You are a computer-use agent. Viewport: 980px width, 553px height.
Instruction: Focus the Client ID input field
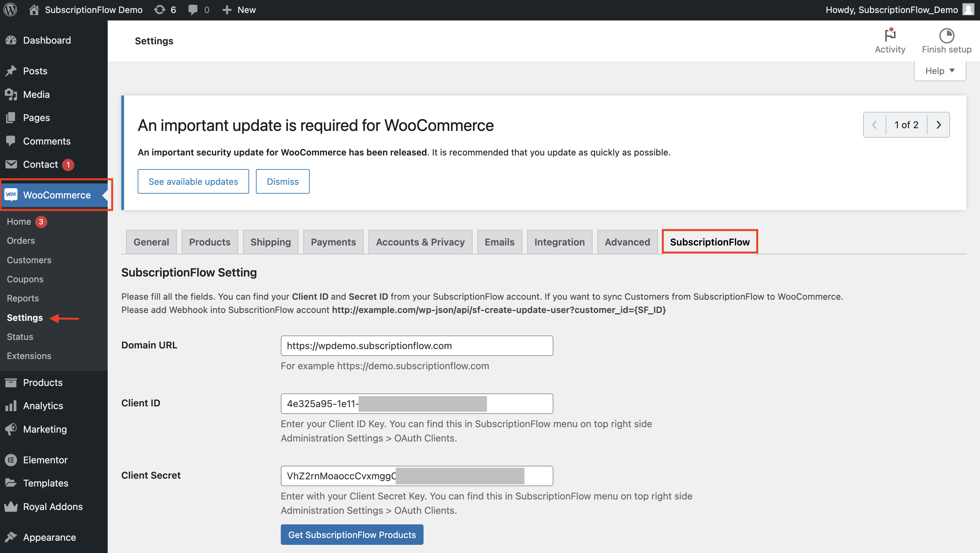417,403
